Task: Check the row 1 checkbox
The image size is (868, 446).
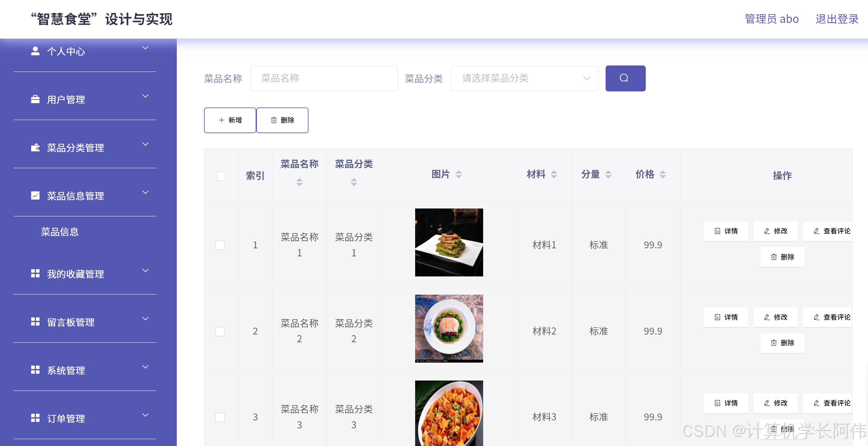Action: [220, 245]
